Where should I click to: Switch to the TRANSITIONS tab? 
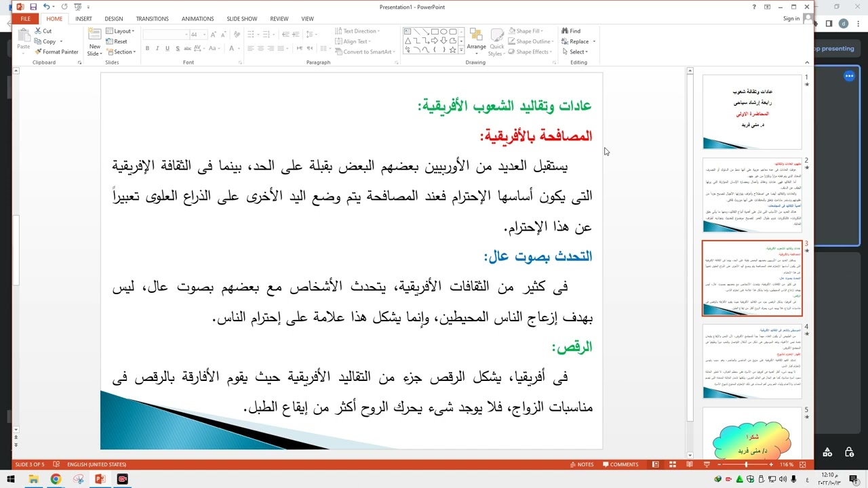[x=153, y=19]
